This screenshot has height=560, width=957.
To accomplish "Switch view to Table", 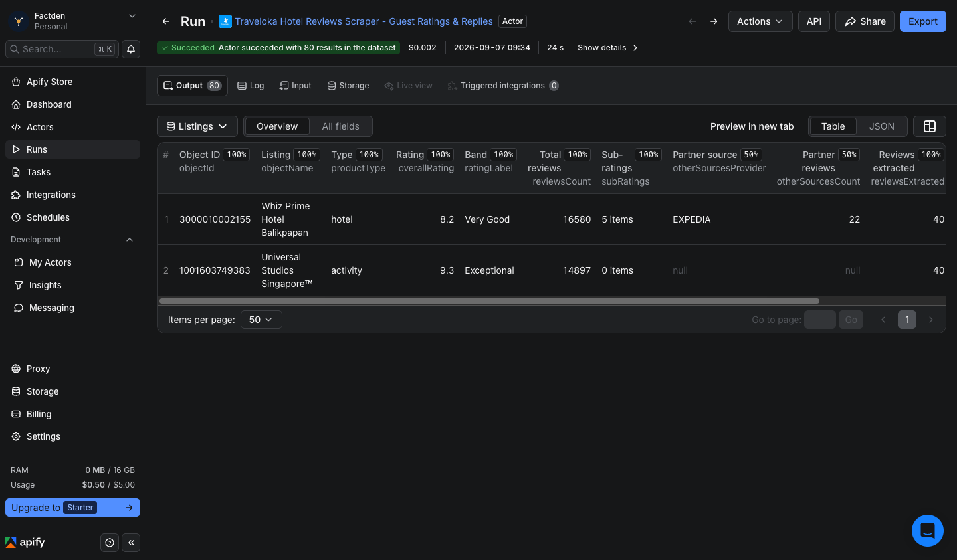I will coord(833,126).
